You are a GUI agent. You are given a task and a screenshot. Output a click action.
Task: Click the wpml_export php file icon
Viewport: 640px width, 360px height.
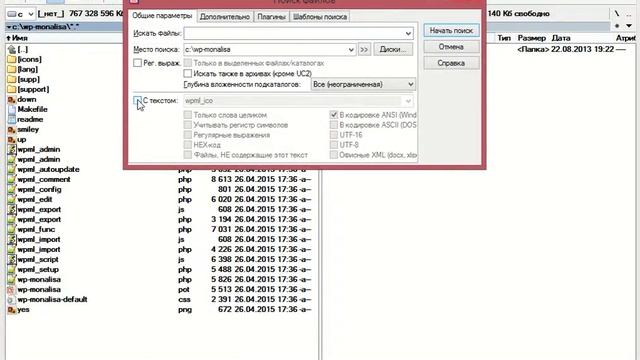12,220
